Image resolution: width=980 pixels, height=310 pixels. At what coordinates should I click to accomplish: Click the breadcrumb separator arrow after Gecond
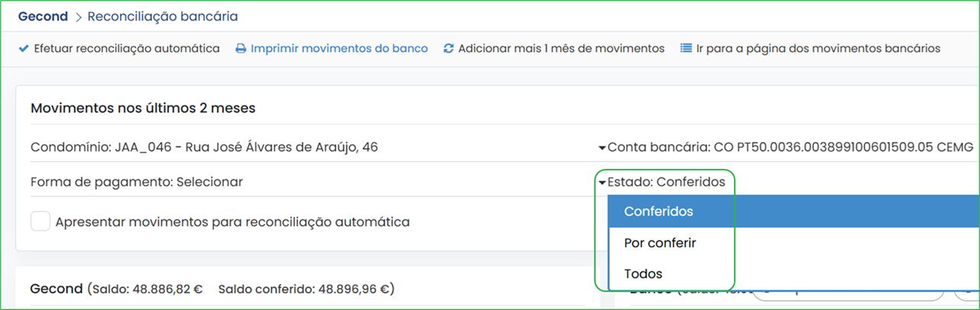click(77, 16)
